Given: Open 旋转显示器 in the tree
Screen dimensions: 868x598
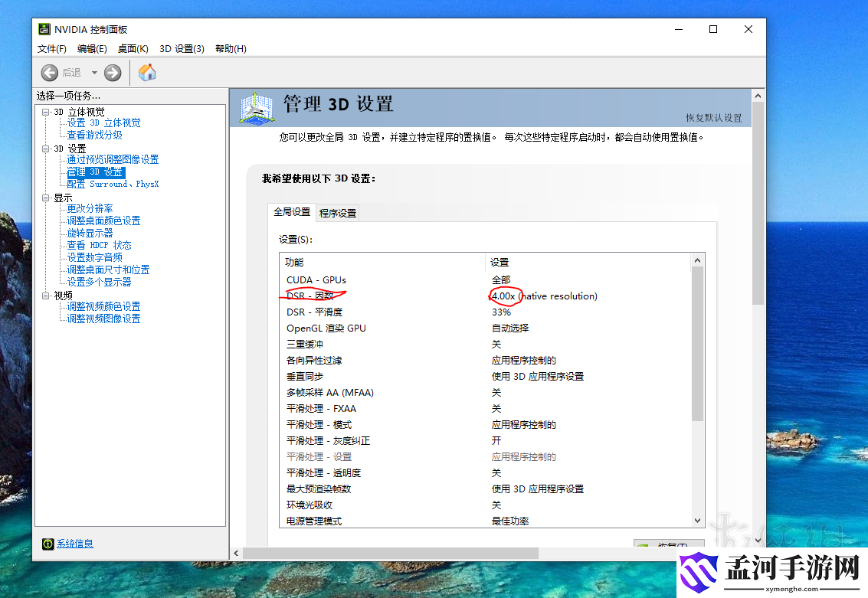Looking at the screenshot, I should (90, 233).
